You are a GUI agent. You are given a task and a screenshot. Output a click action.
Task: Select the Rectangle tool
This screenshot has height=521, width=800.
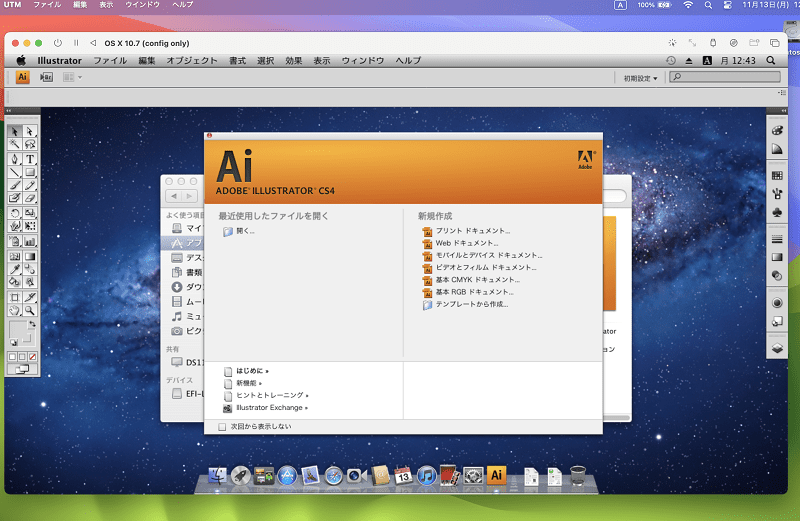pyautogui.click(x=30, y=172)
